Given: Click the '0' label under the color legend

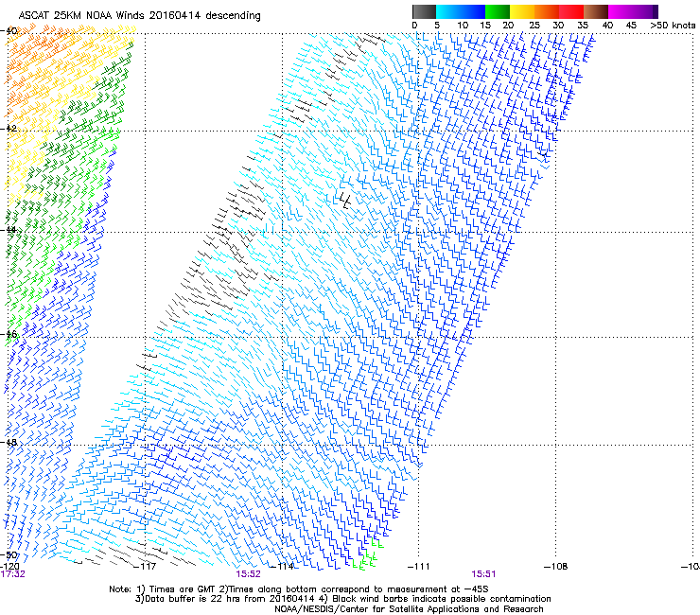Looking at the screenshot, I should coord(414,26).
